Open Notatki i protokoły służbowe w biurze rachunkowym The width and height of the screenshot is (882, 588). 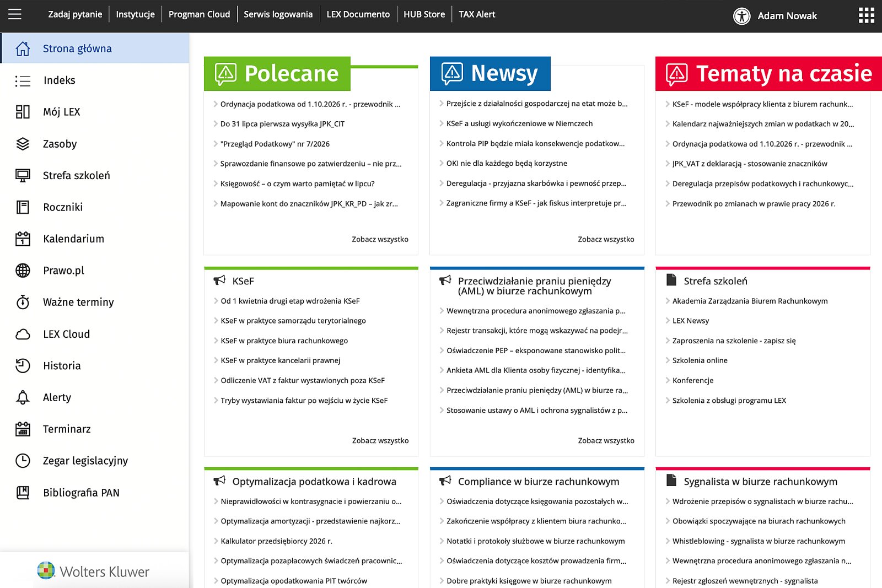(536, 541)
